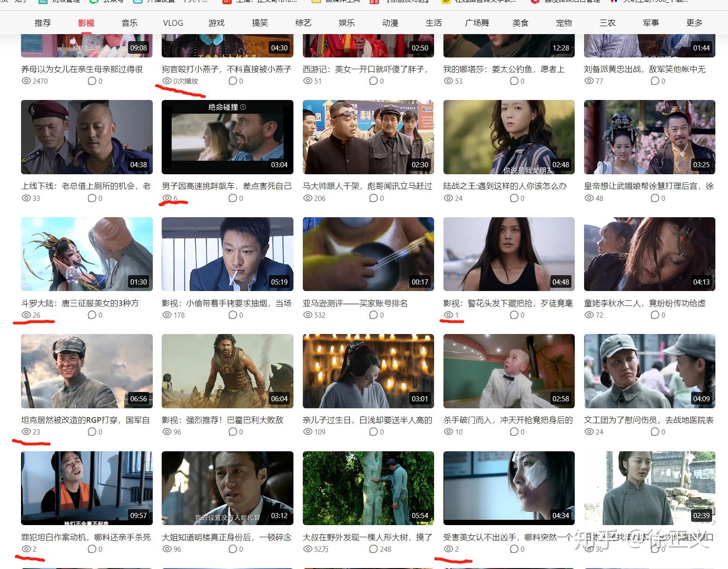This screenshot has width=728, height=569.
Task: Open the 绝命碰撞 video thumbnail
Action: (228, 137)
